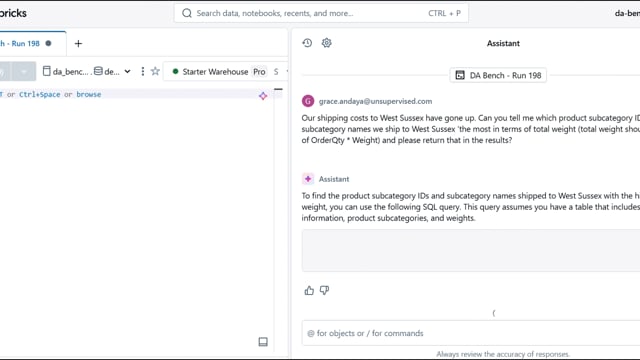Toggle the bottom results panel icon
Image resolution: width=640 pixels, height=360 pixels.
[x=263, y=342]
